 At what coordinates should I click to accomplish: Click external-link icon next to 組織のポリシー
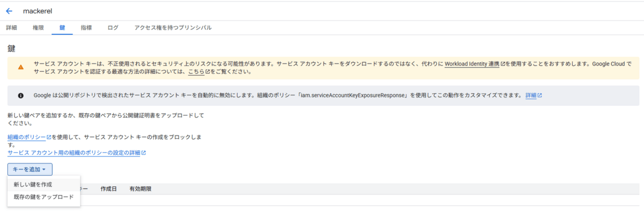pos(49,137)
